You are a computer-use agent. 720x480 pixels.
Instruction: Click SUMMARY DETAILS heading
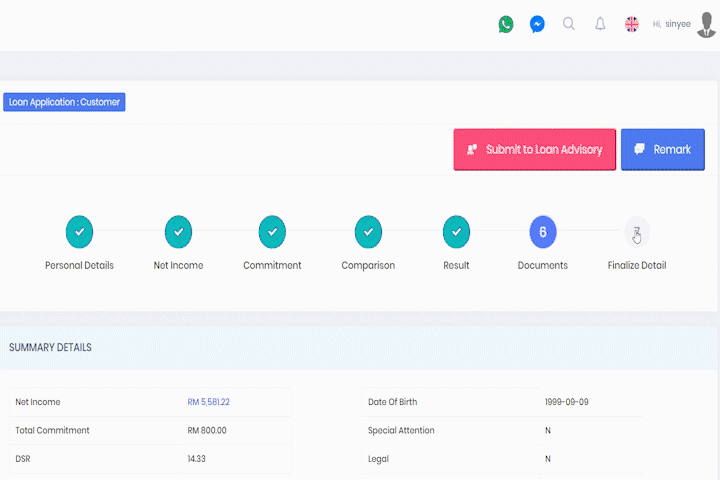pos(51,347)
